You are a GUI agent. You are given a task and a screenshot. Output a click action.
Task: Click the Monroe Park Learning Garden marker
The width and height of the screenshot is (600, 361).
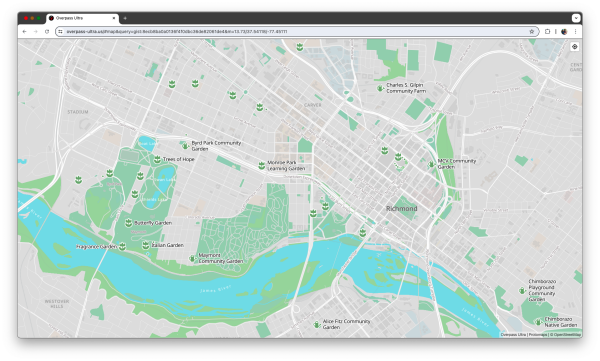pos(261,165)
